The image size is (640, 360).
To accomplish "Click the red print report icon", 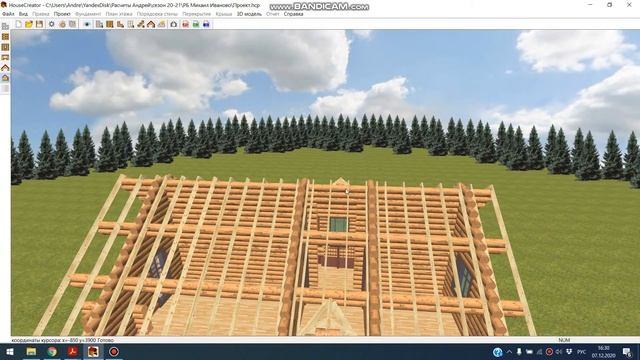I will pyautogui.click(x=185, y=24).
